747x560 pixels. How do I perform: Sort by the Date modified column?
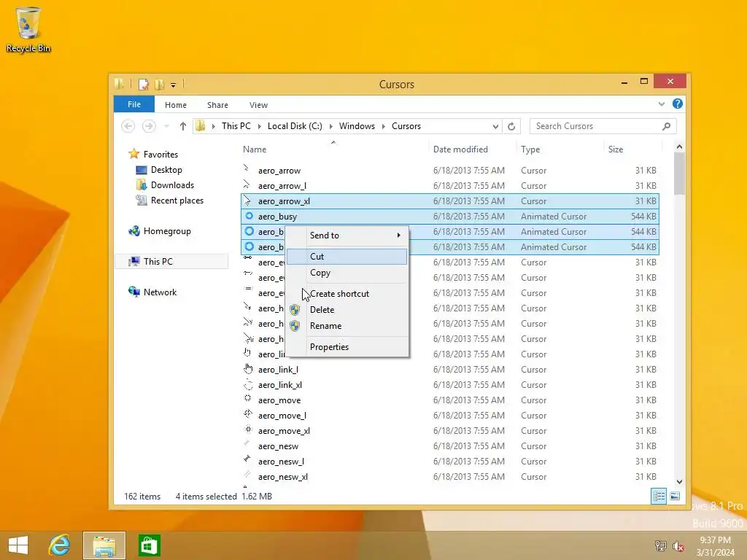click(460, 149)
